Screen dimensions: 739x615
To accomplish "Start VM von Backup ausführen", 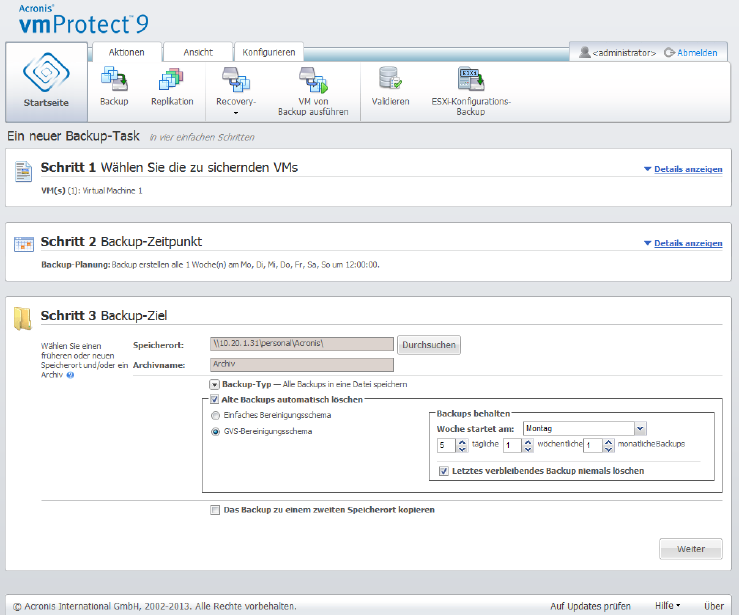I will point(313,80).
